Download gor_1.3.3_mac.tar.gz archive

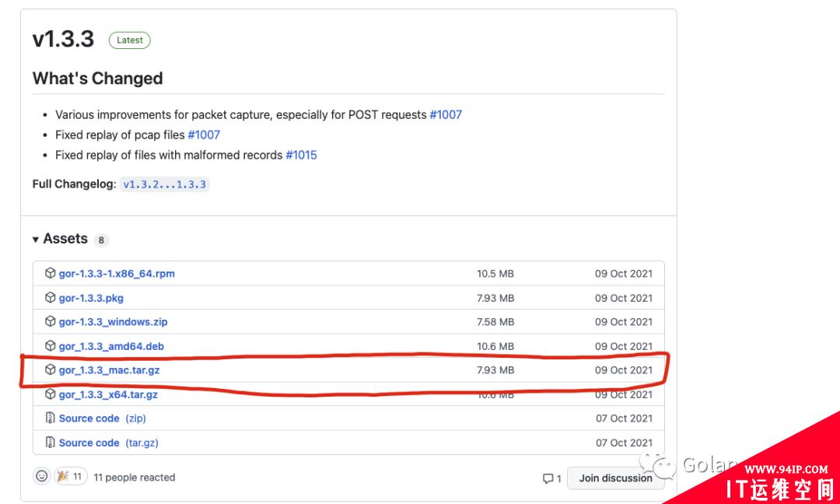tap(110, 370)
